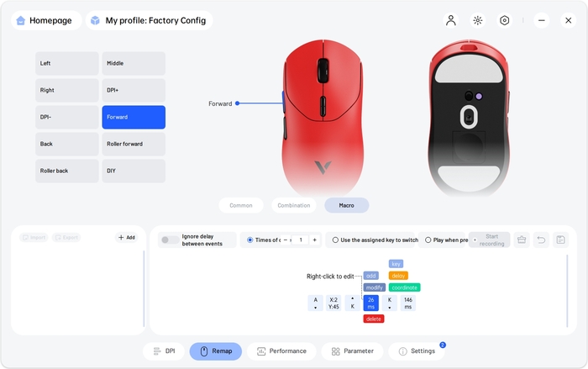
Task: Switch to the Combination tab
Action: pos(294,205)
